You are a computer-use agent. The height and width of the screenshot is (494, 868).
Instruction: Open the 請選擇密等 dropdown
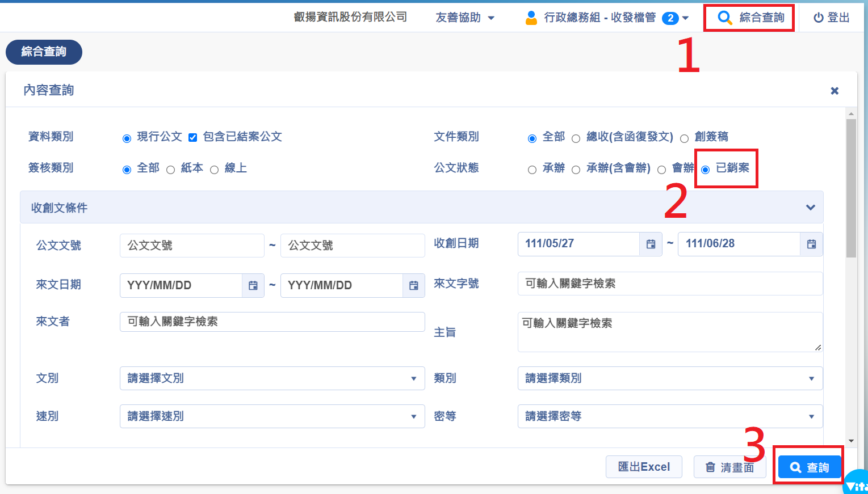670,416
